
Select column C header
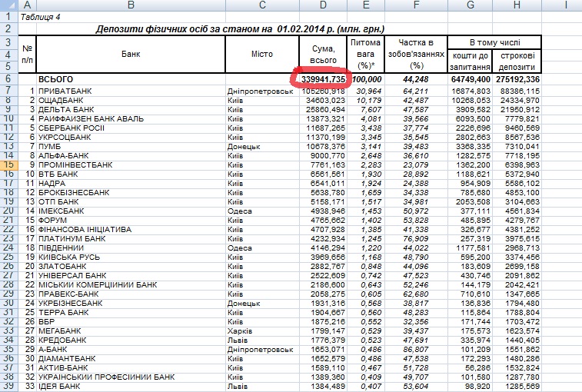[x=262, y=5]
